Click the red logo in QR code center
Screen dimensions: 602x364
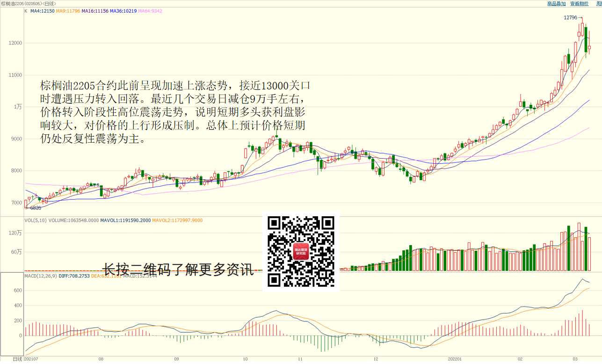[x=301, y=252]
